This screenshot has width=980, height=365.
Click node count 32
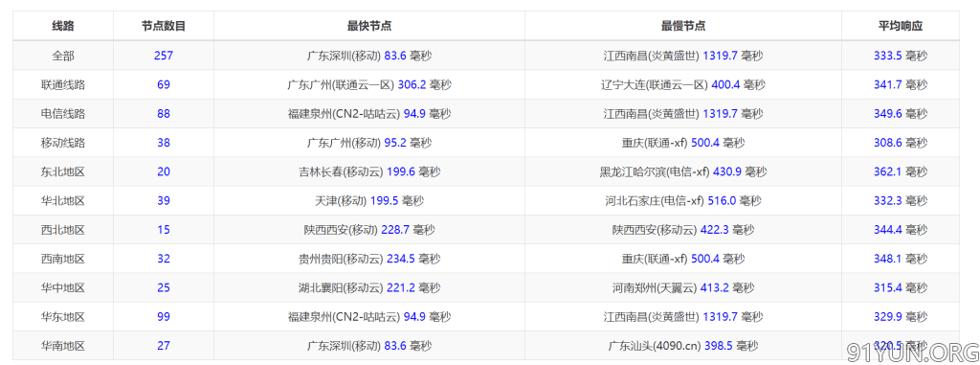(x=163, y=259)
